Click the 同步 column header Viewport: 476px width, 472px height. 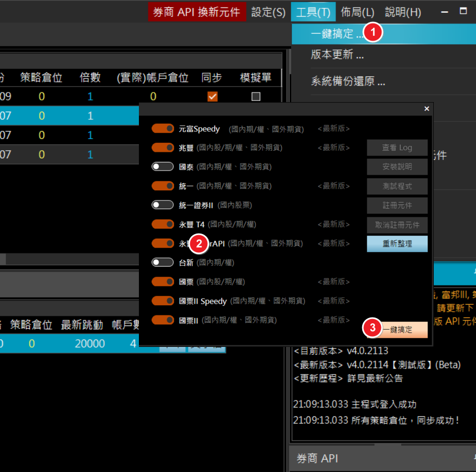pos(212,78)
